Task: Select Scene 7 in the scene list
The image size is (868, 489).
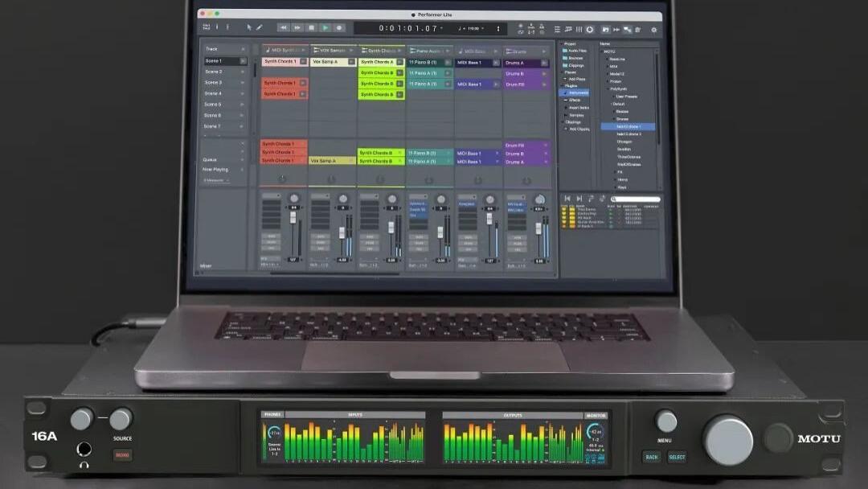Action: (x=213, y=126)
